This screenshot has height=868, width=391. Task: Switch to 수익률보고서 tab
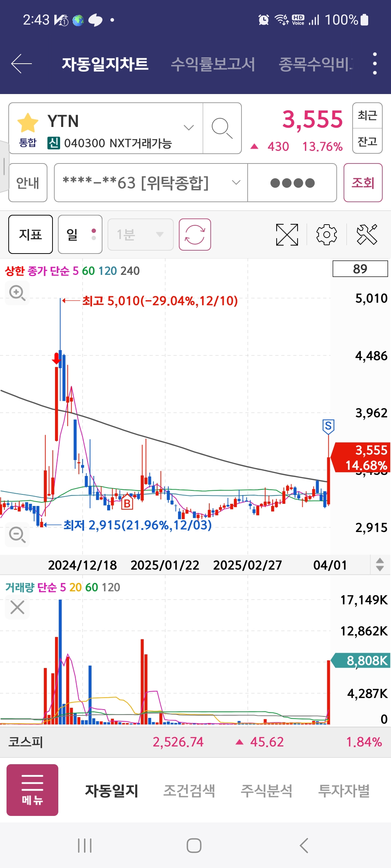coord(213,64)
